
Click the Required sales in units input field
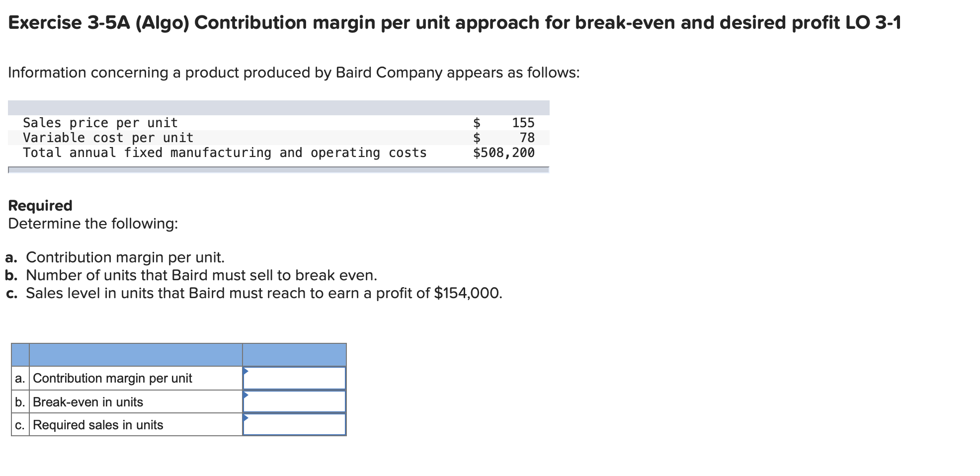(295, 424)
